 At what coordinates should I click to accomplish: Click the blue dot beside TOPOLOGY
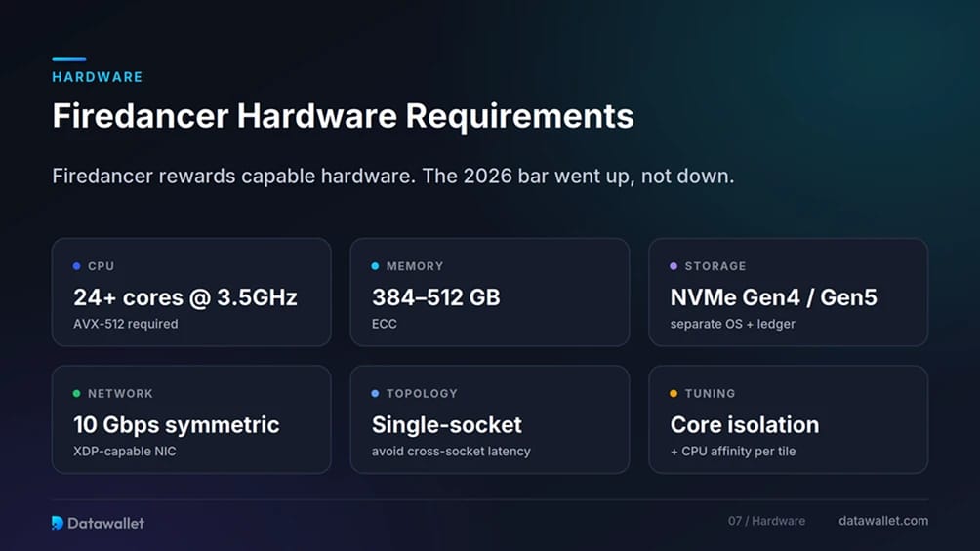point(375,394)
